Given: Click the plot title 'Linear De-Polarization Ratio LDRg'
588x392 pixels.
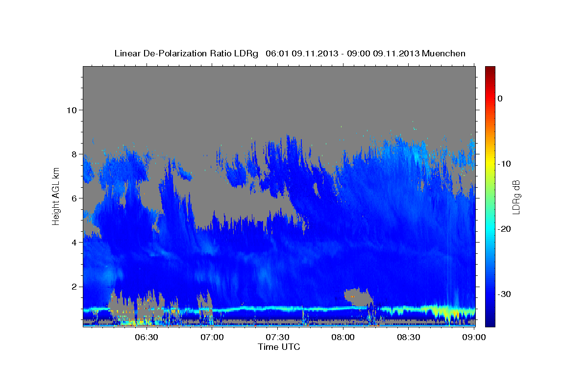Looking at the screenshot, I should pyautogui.click(x=186, y=53).
